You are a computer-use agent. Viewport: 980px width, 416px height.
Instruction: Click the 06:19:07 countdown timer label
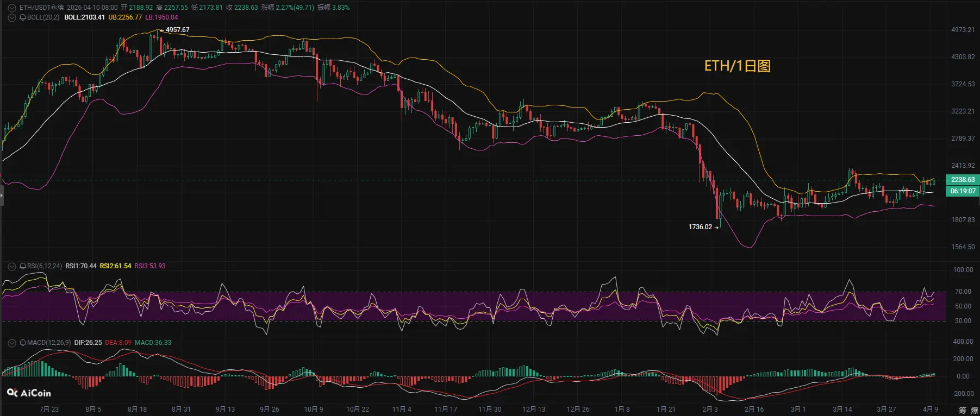(963, 191)
